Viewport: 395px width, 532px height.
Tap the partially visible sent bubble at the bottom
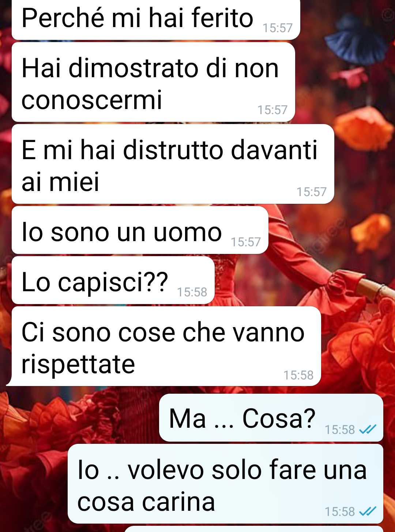click(x=254, y=529)
